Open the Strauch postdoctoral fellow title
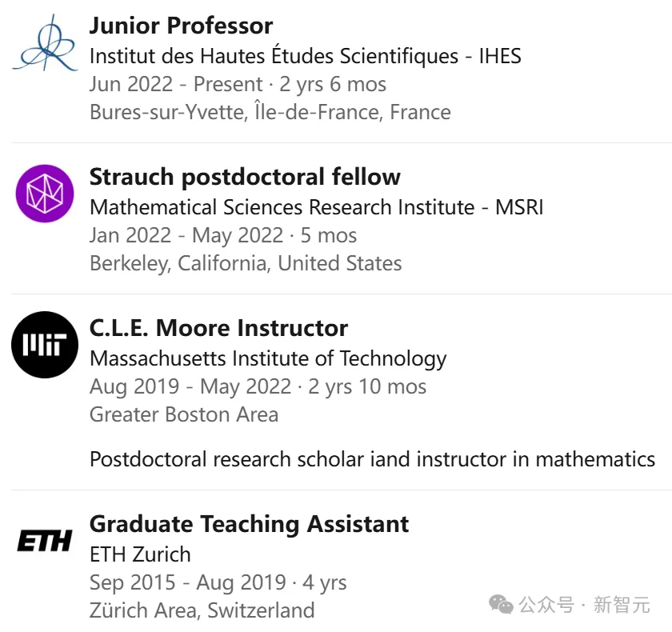672x632 pixels. coord(245,177)
